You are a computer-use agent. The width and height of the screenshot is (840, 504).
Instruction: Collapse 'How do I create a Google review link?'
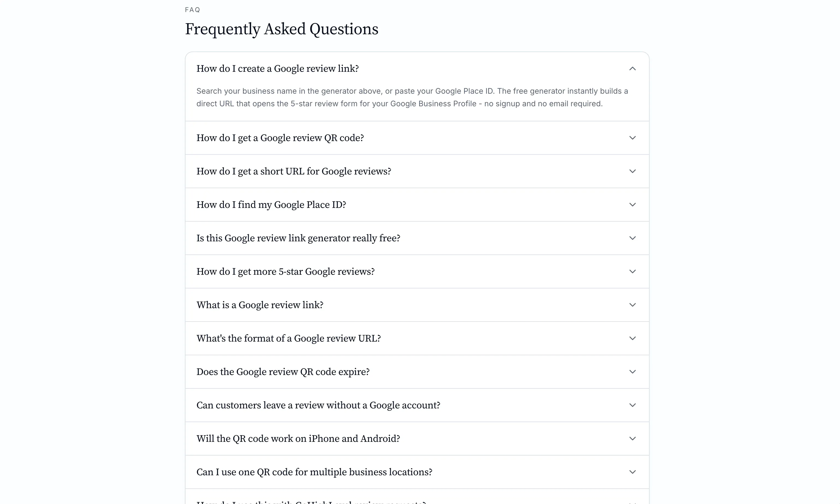pyautogui.click(x=417, y=68)
